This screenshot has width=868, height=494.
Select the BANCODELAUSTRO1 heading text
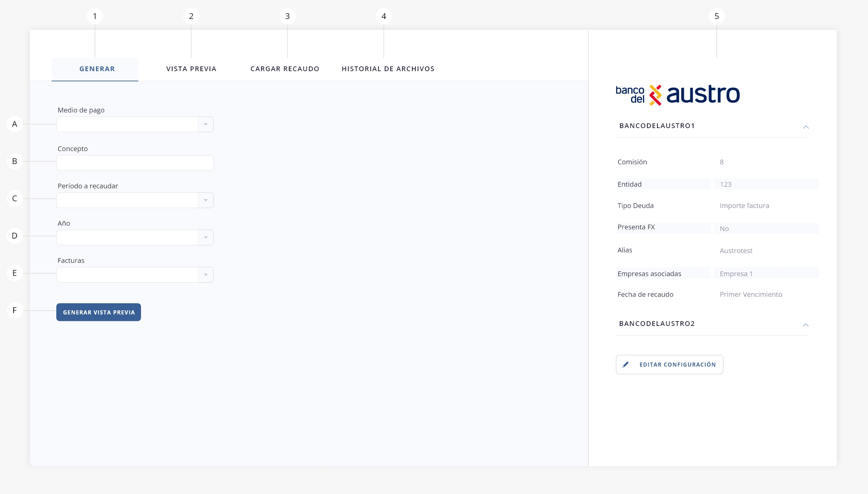pos(657,126)
